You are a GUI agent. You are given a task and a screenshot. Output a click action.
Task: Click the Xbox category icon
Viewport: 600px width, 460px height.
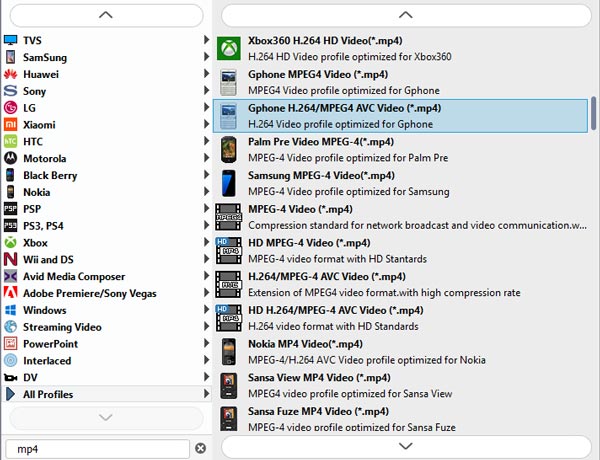click(x=10, y=242)
